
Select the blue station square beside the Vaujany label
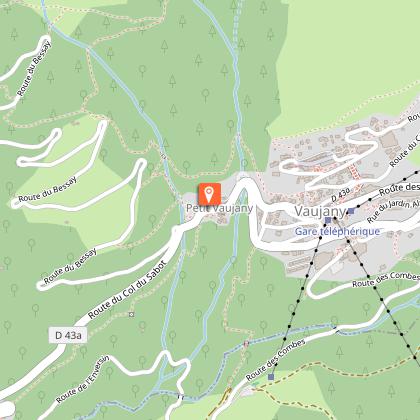tap(351, 211)
